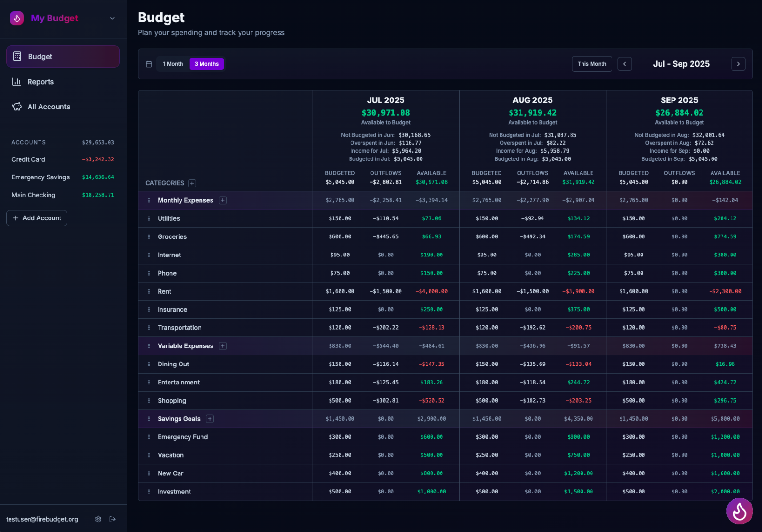This screenshot has height=532, width=762.
Task: Expand the My Budget dropdown chevron
Action: coord(112,18)
